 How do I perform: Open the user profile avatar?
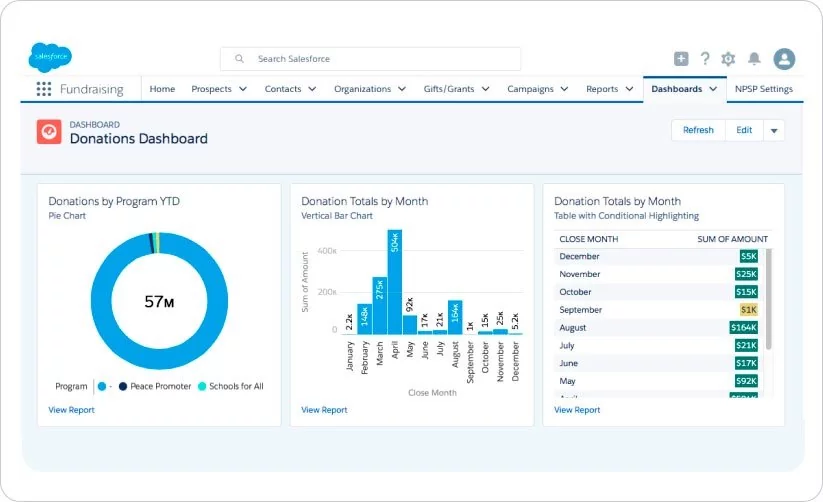click(785, 59)
